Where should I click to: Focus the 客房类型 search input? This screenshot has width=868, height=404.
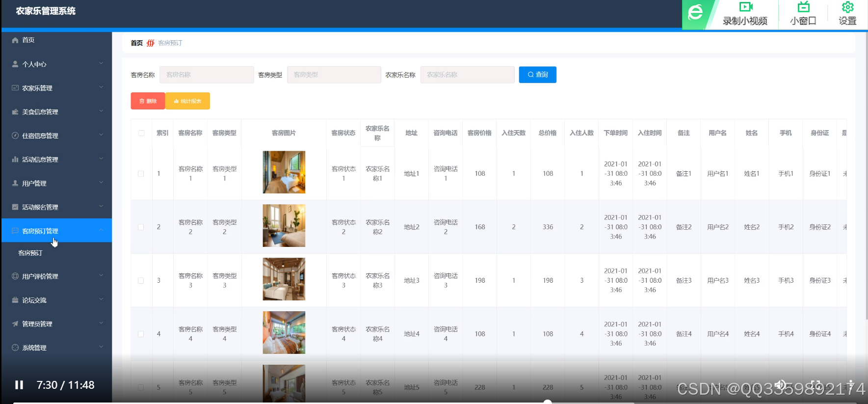tap(334, 75)
